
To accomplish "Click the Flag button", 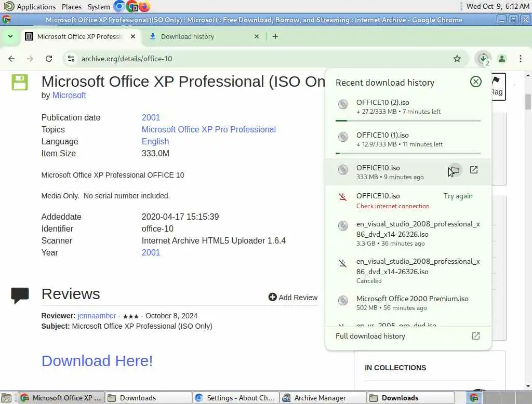I will click(x=498, y=87).
